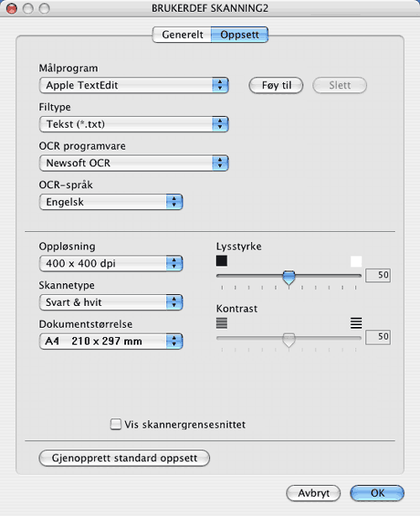420x516 pixels.
Task: Enable Vis skannergrensesnittet checkbox
Action: tap(115, 424)
